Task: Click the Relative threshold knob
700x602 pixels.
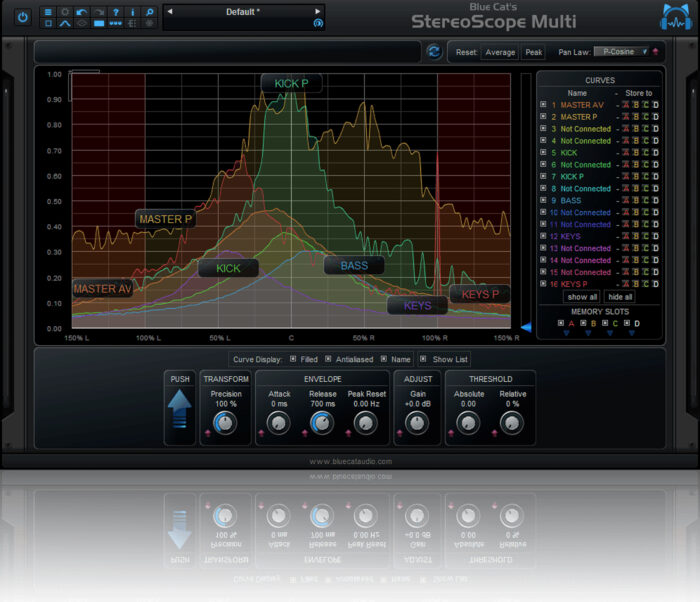Action: [x=512, y=423]
